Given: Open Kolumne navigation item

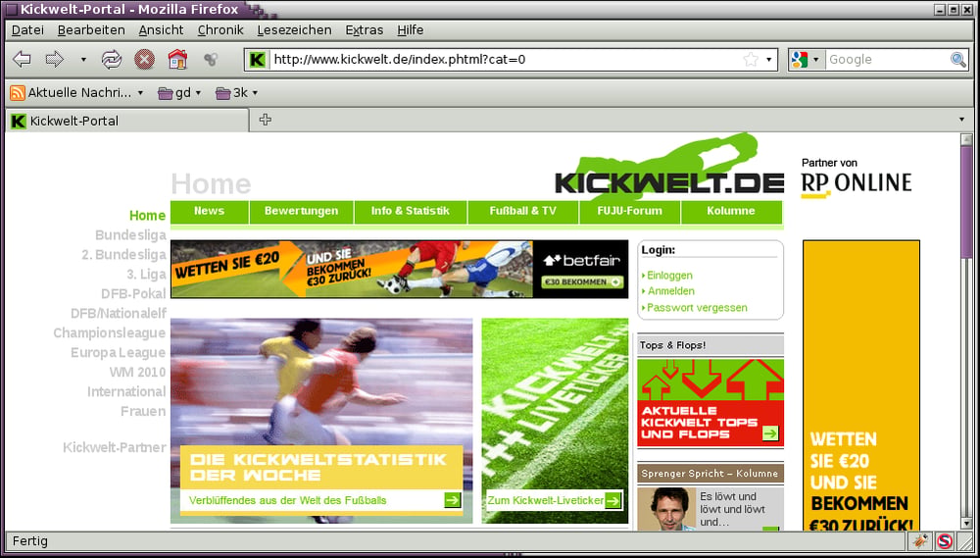Looking at the screenshot, I should pyautogui.click(x=731, y=212).
